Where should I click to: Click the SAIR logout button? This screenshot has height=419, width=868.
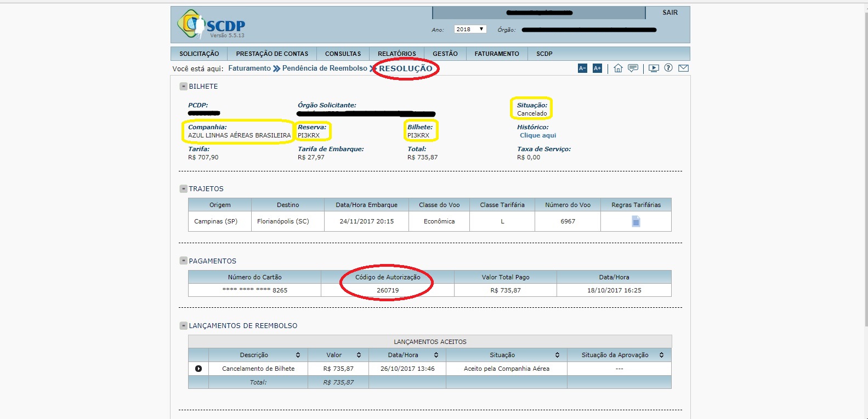coord(670,13)
